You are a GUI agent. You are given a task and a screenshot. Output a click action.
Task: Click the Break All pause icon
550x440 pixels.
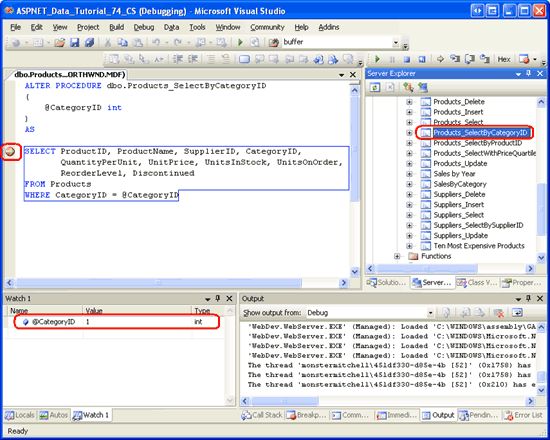tap(393, 59)
